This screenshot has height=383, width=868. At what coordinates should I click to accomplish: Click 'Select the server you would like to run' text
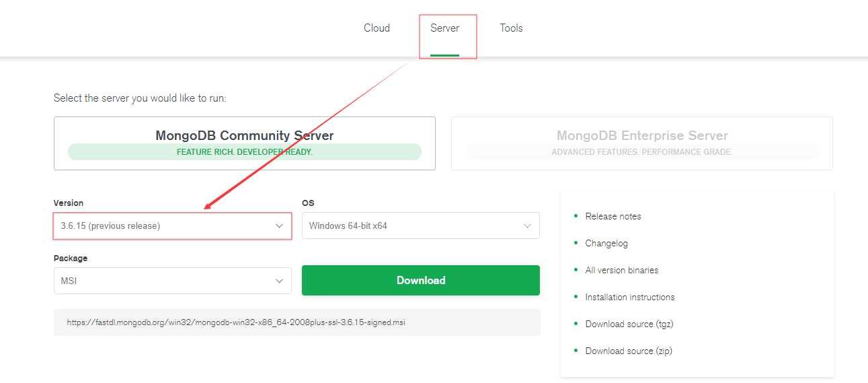[140, 98]
